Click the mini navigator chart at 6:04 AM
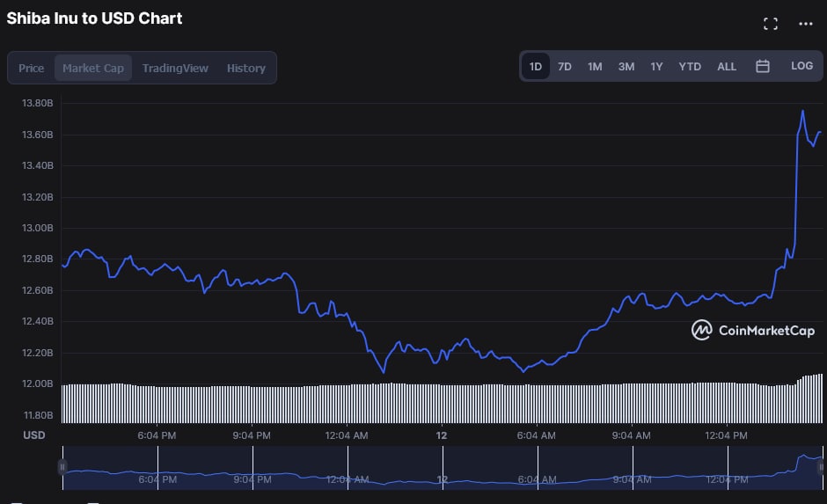This screenshot has width=827, height=504. (536, 475)
